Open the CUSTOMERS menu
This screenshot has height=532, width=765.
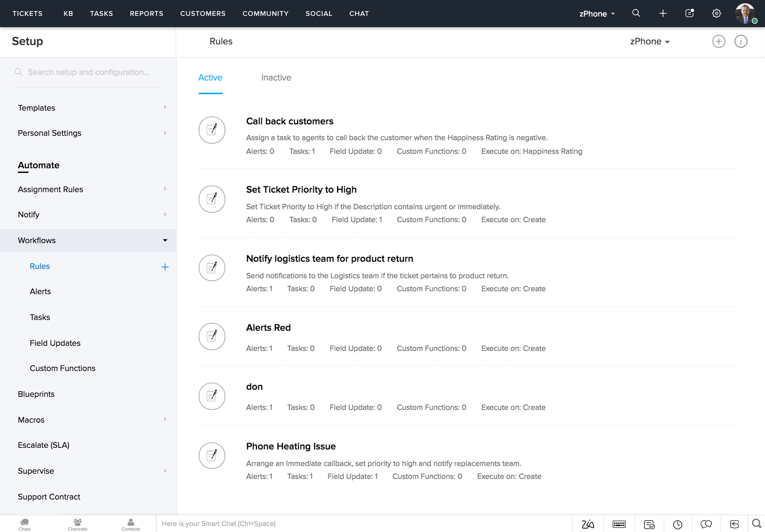point(203,14)
